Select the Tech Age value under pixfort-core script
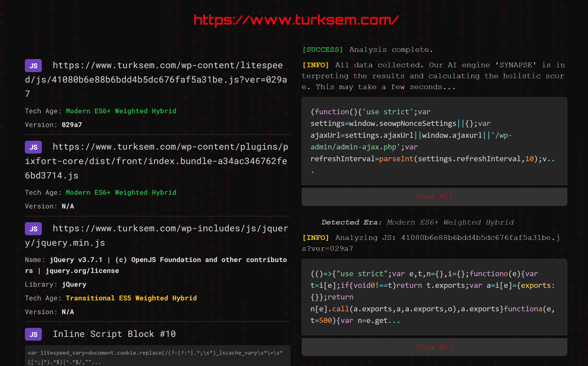The image size is (588, 366). point(121,193)
